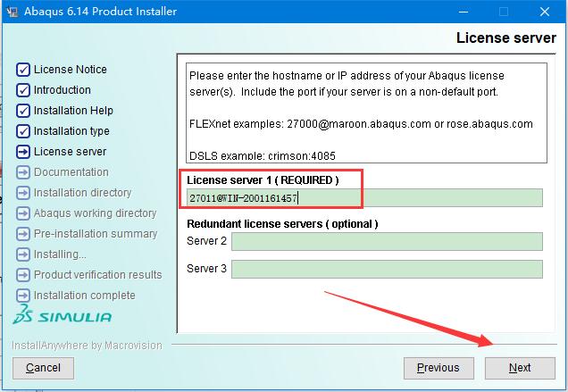Click the Pre-installation summary step icon
The image size is (568, 392).
tap(23, 234)
